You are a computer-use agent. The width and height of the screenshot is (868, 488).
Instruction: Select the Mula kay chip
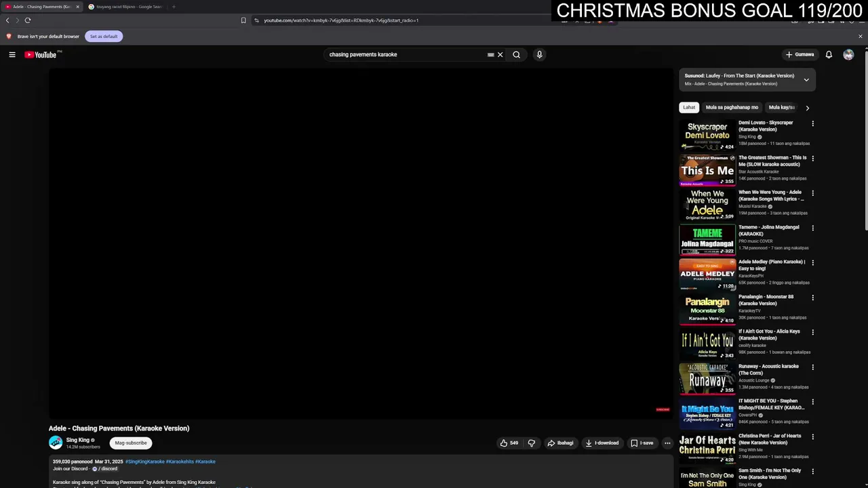point(781,107)
